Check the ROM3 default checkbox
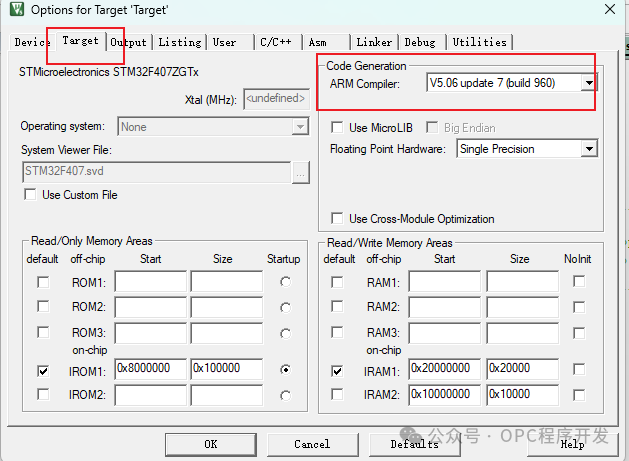 (43, 332)
